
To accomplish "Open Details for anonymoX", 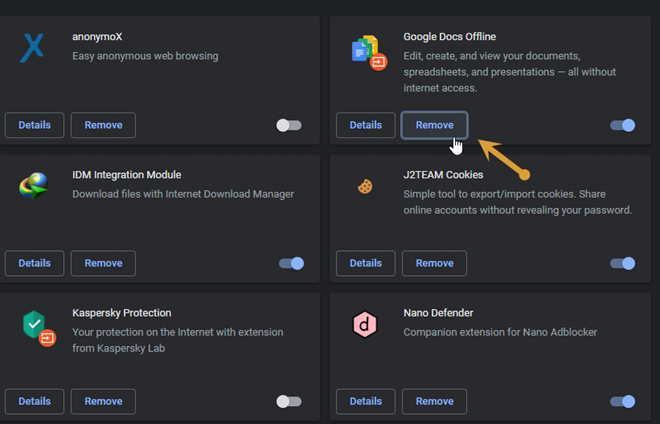I will point(34,125).
